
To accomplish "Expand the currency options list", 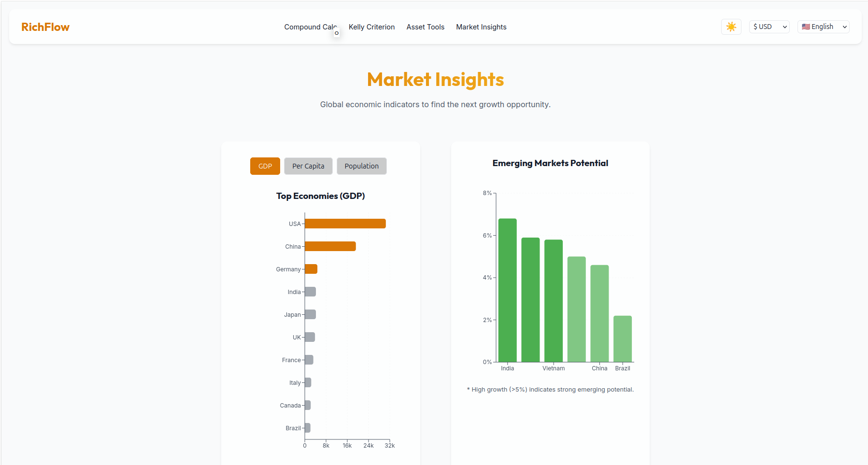I will click(x=768, y=27).
